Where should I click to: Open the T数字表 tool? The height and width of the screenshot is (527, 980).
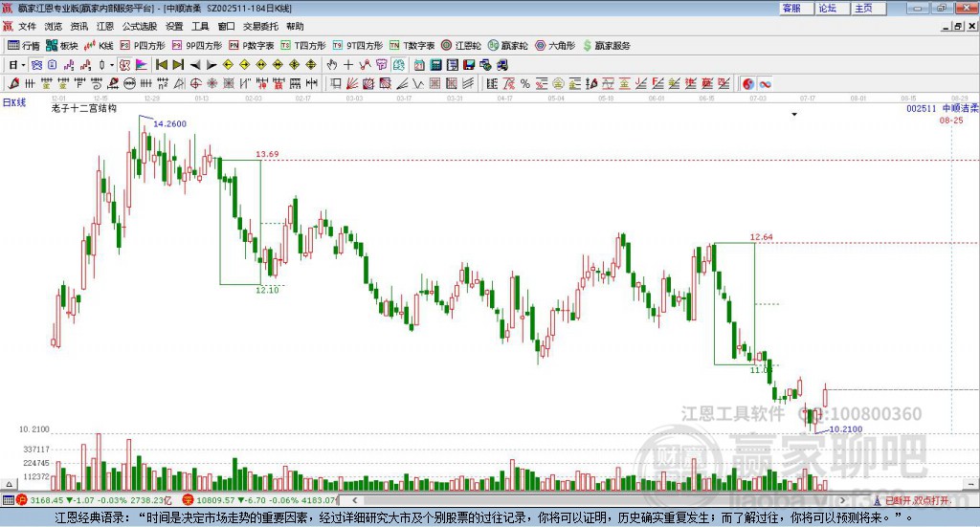point(412,46)
